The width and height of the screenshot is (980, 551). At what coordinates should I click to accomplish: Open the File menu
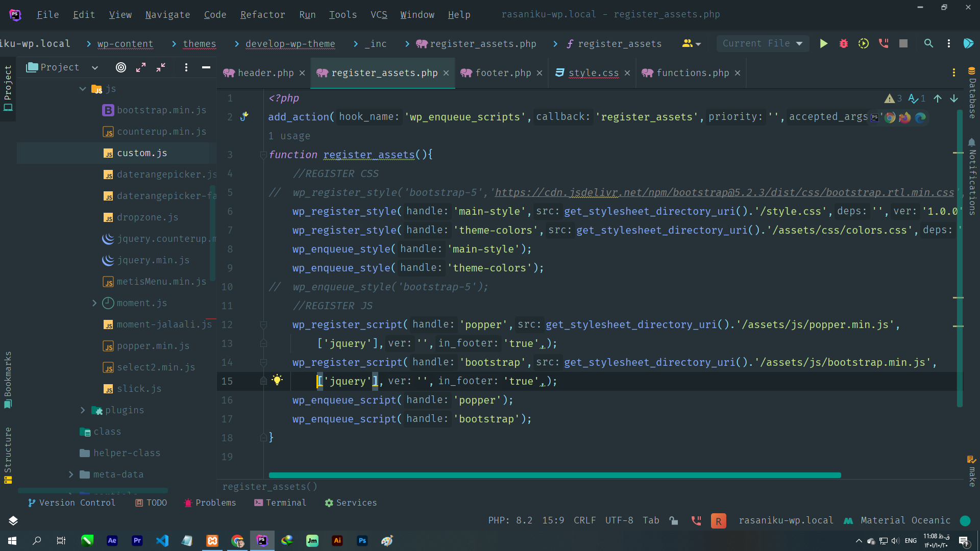pos(47,15)
